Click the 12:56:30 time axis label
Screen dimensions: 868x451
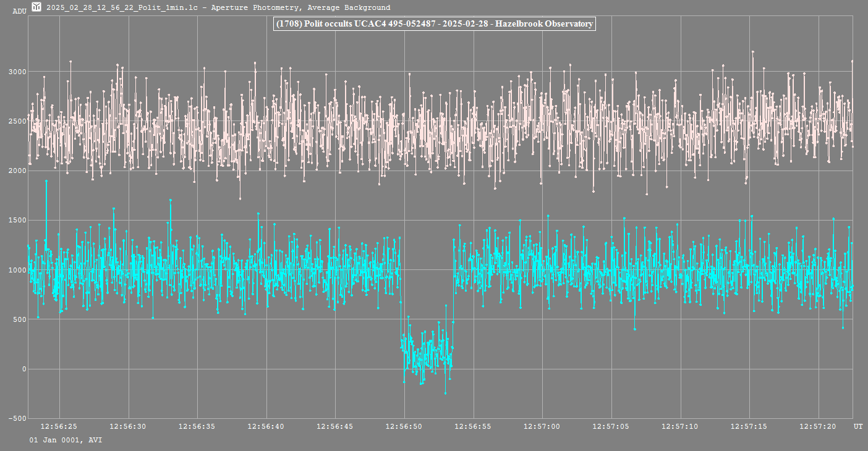(x=129, y=426)
